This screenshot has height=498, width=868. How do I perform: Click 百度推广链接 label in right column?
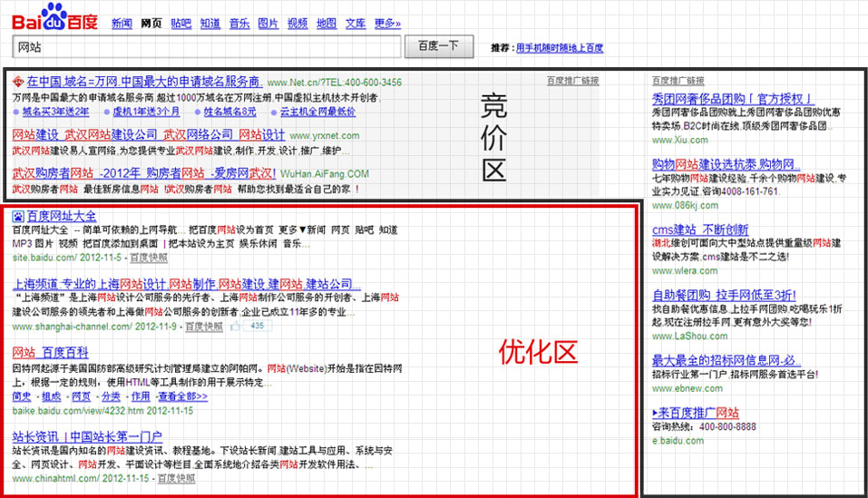678,81
